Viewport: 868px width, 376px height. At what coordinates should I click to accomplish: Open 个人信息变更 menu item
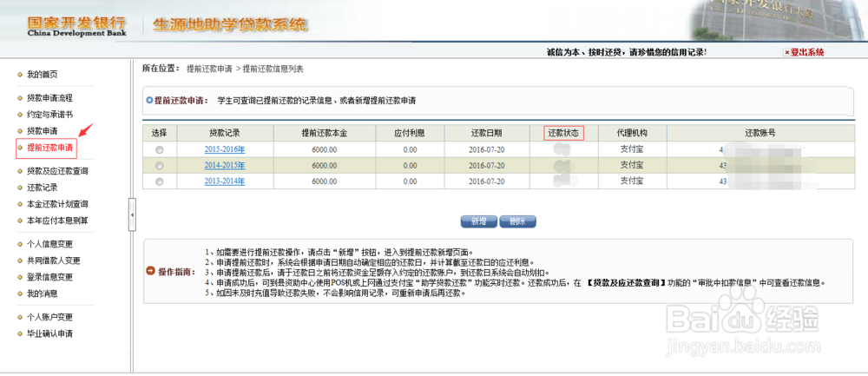(49, 244)
